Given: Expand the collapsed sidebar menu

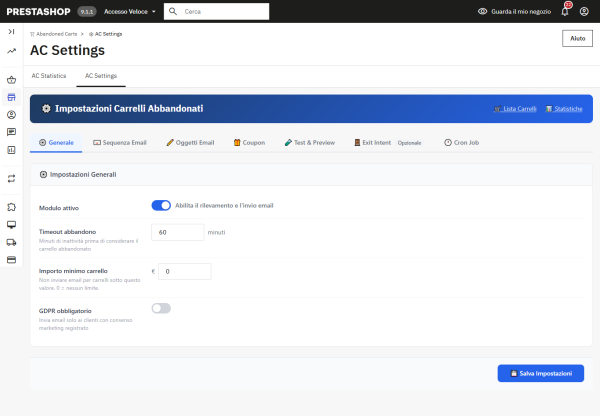Looking at the screenshot, I should click(x=11, y=31).
